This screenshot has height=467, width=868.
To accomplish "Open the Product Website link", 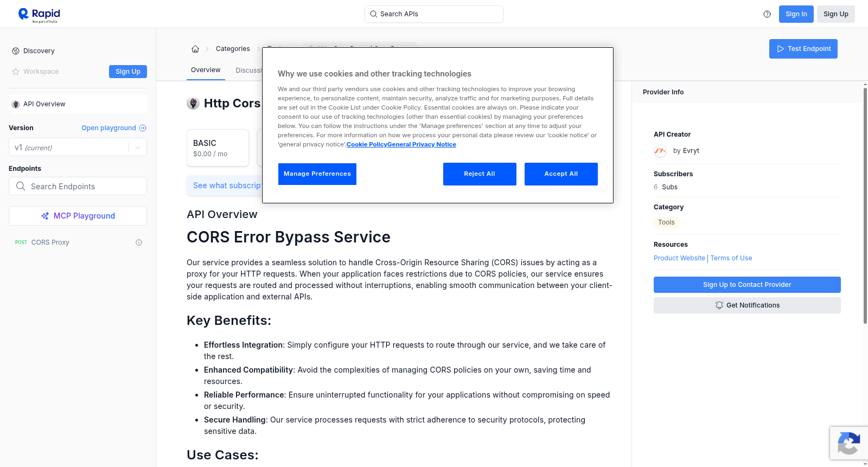I will point(679,258).
